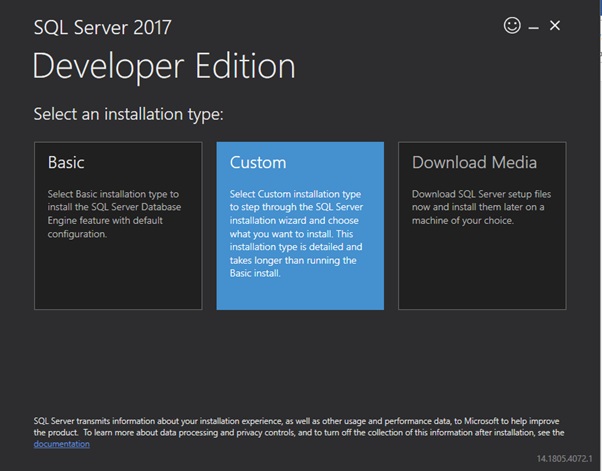
Task: Click the 'Select an installation type:' heading
Action: point(128,114)
